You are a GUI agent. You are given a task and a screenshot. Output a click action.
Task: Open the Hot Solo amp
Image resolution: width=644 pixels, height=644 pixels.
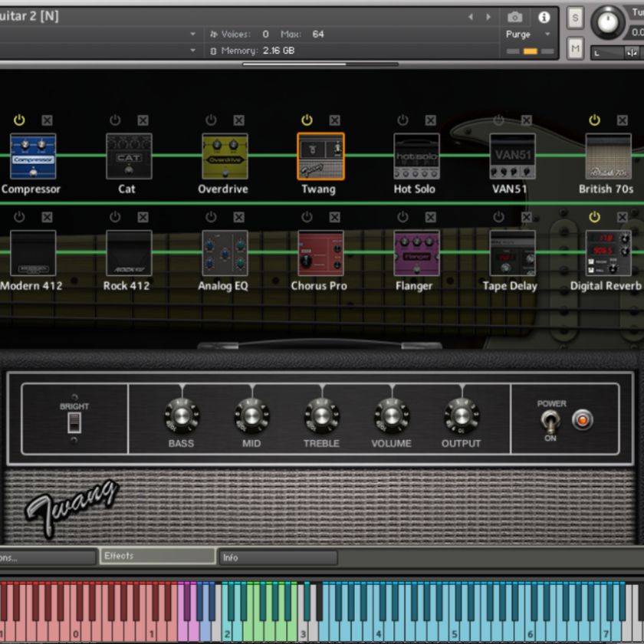tap(416, 156)
